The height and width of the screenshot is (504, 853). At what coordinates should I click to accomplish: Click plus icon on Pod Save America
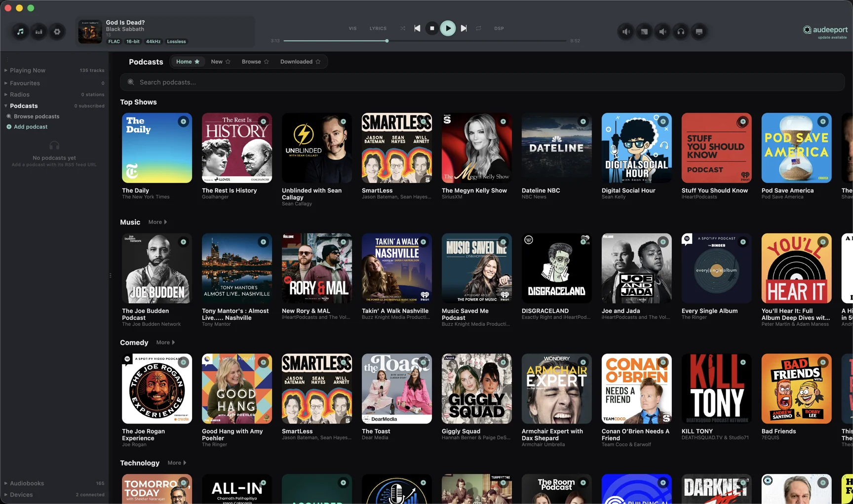(823, 121)
